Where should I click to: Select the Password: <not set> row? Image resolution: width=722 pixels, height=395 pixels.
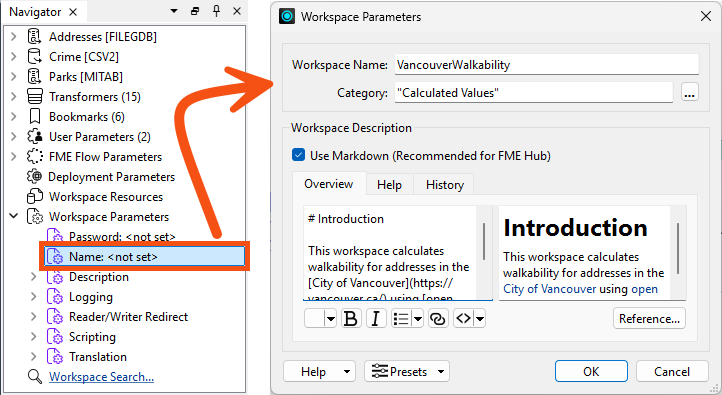click(122, 237)
